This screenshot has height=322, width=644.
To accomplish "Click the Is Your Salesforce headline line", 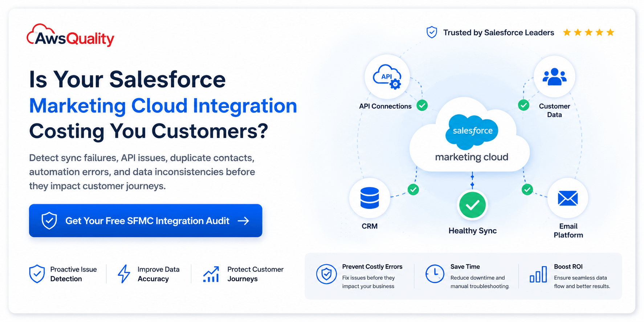I will [x=127, y=80].
